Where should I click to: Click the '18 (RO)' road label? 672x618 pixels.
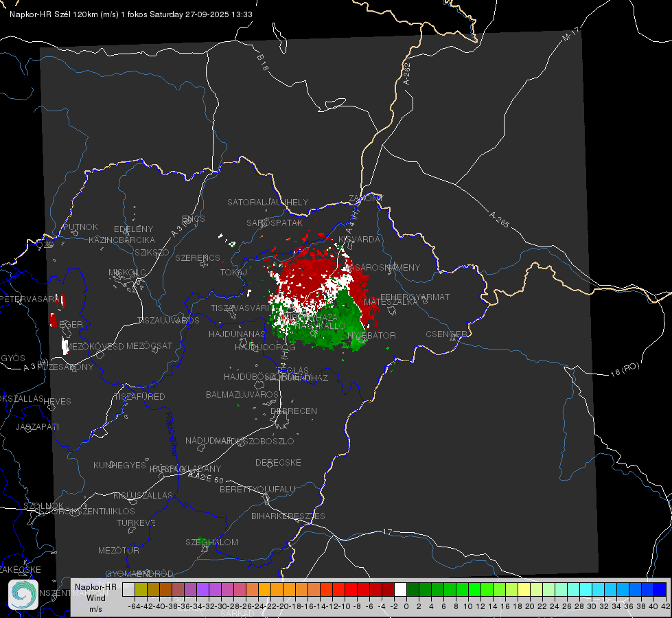pos(625,369)
